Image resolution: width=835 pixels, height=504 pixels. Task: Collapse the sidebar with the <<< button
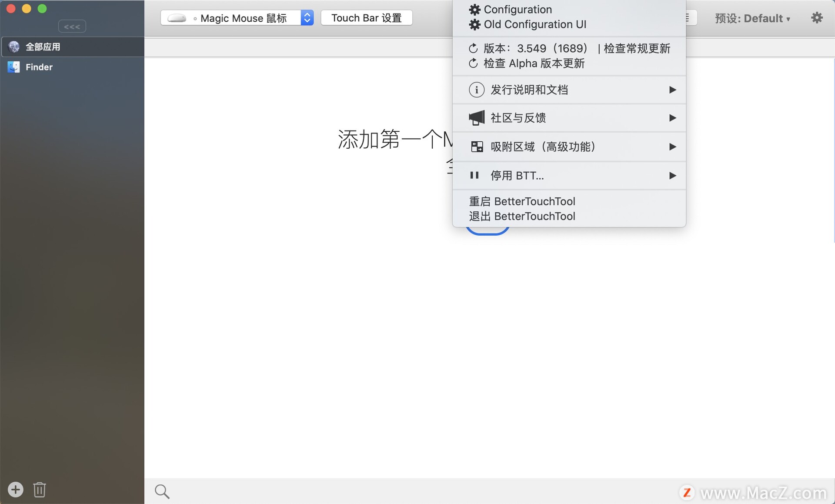[72, 27]
